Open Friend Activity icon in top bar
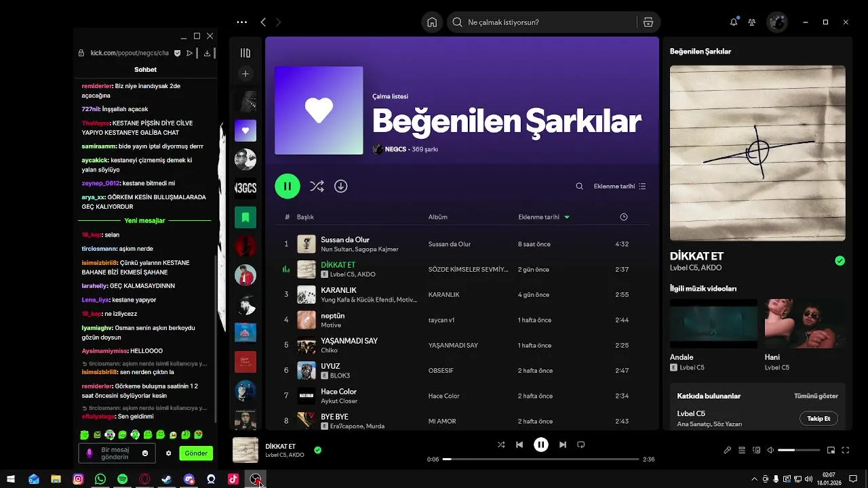Viewport: 868px width, 488px height. click(x=752, y=22)
